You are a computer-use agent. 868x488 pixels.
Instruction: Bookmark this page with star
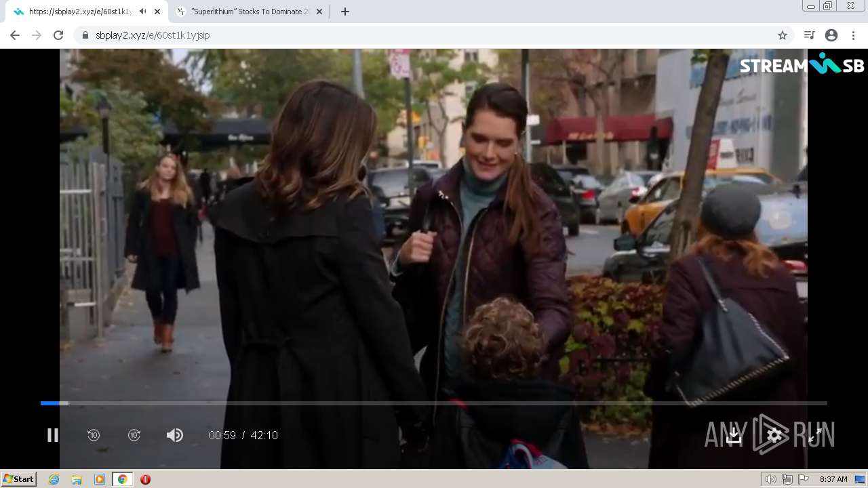click(x=783, y=35)
